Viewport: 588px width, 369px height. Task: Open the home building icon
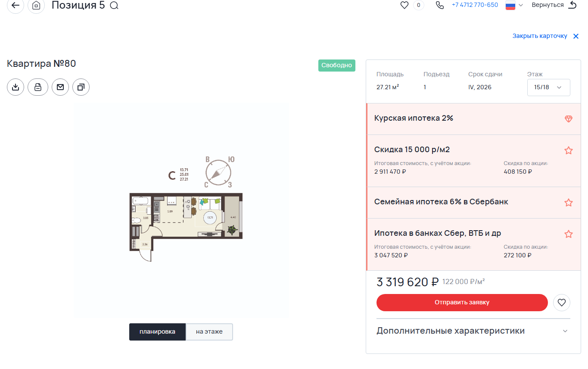(x=36, y=6)
